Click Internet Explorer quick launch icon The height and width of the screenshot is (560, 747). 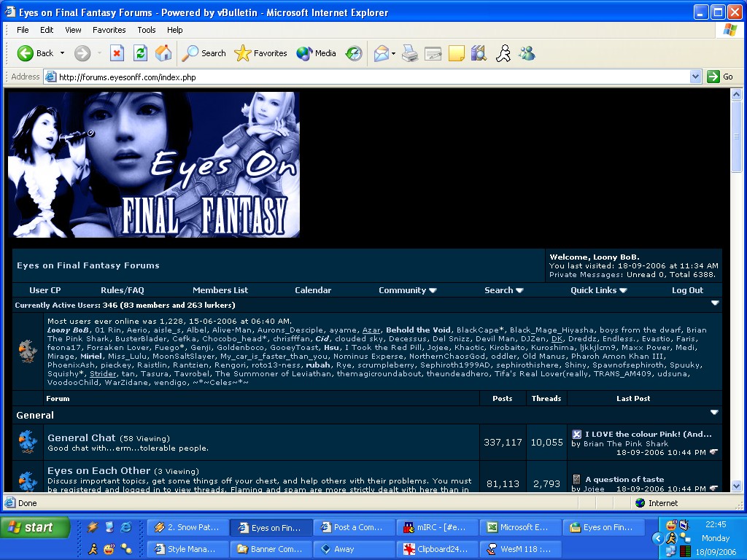(x=126, y=527)
